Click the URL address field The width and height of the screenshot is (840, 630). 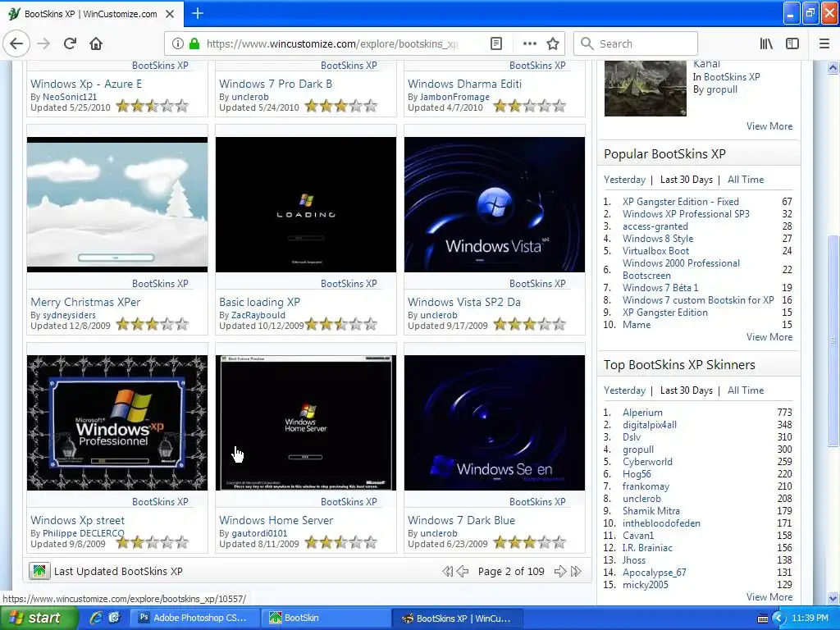click(332, 43)
